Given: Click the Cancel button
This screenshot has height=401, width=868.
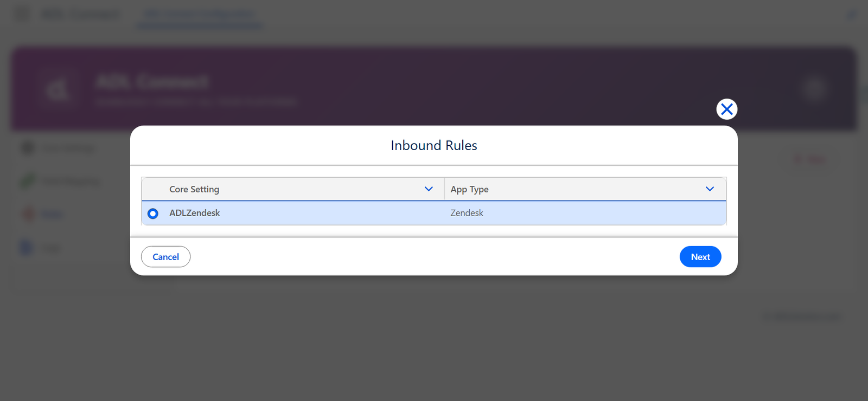Looking at the screenshot, I should click(x=165, y=257).
